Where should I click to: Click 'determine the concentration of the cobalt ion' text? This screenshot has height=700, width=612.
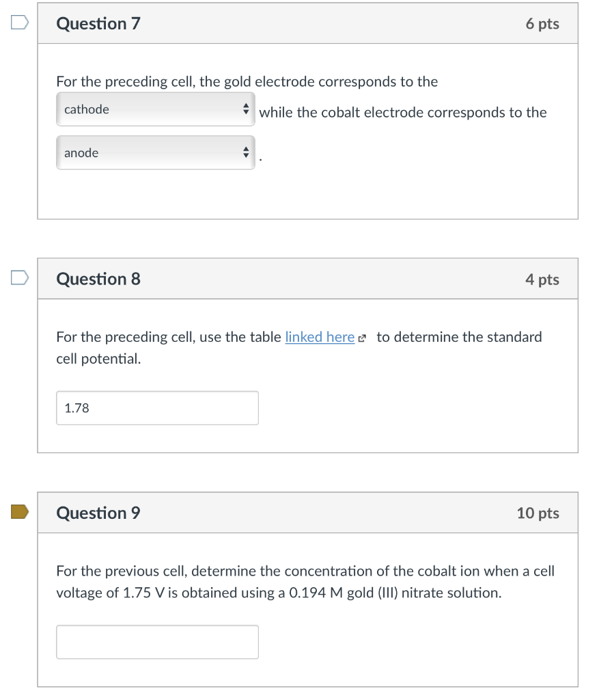(x=305, y=571)
